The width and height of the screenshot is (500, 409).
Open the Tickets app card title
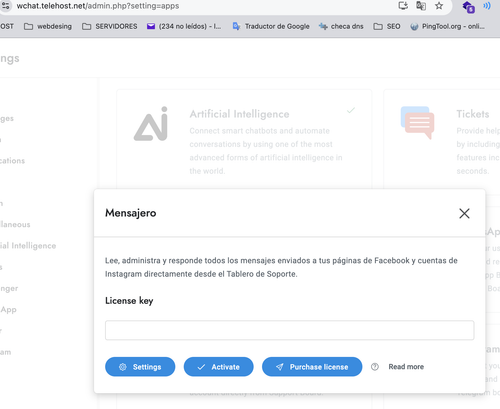coord(473,114)
